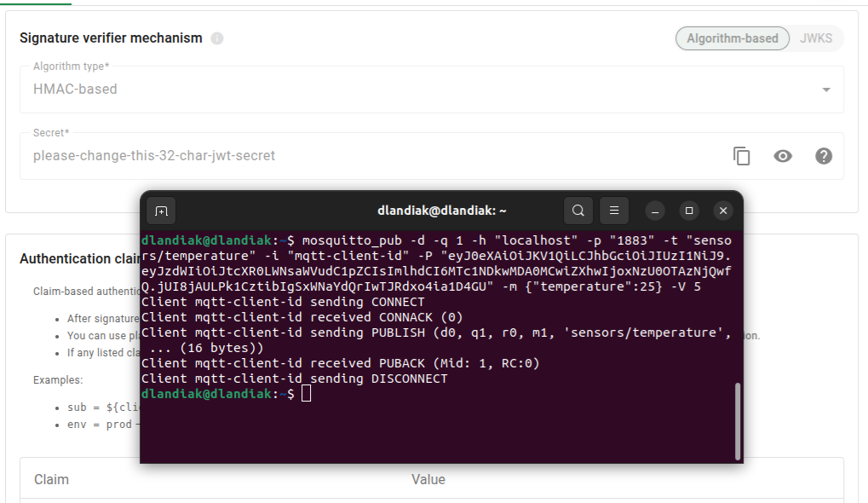
Task: Click the Value column header
Action: click(x=428, y=479)
